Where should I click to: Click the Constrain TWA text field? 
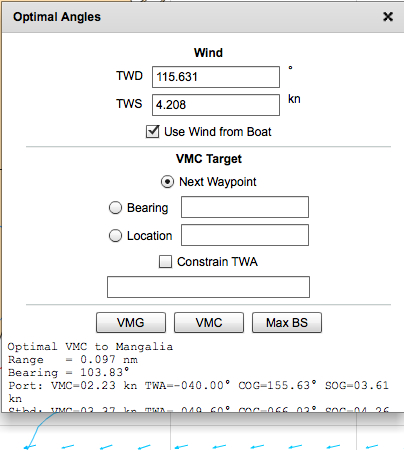click(208, 287)
